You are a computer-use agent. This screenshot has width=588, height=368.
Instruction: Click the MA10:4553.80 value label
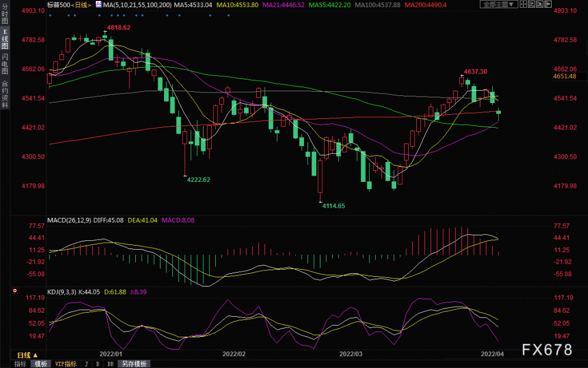pos(238,5)
